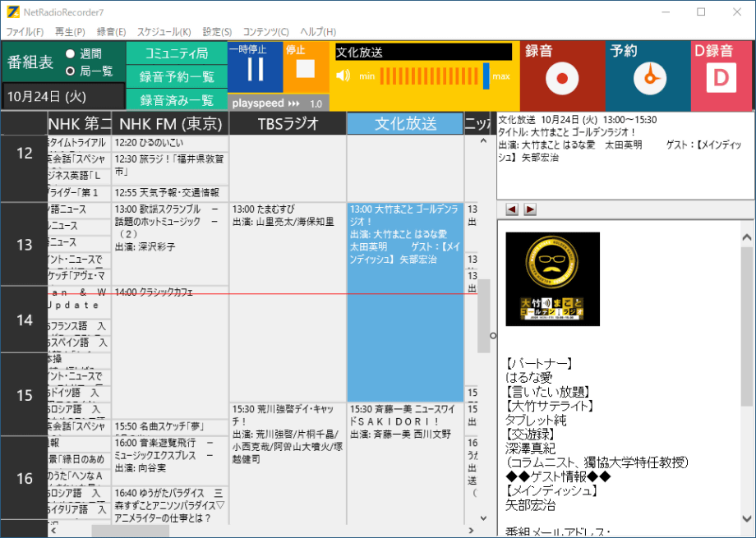Click schedule horizontal scroll left arrow
The height and width of the screenshot is (538, 756).
53,531
